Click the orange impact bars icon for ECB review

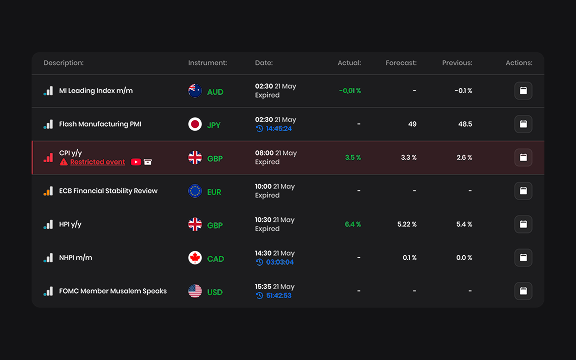coord(48,191)
